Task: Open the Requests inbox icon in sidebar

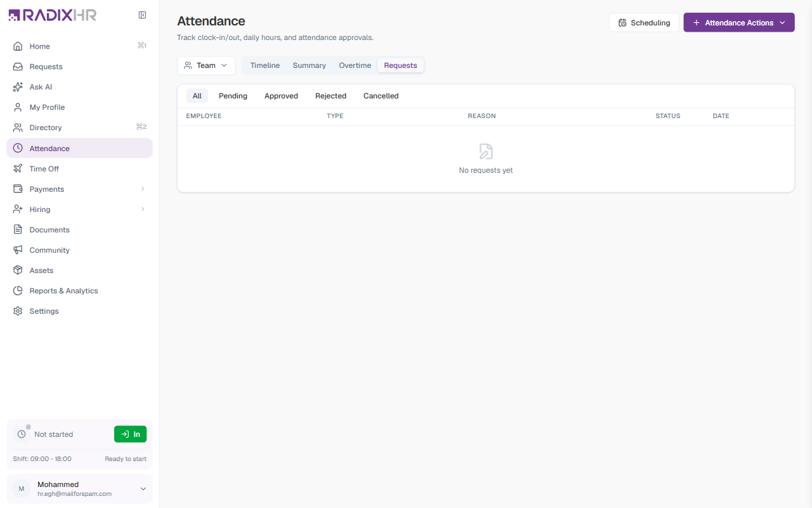Action: coord(18,67)
